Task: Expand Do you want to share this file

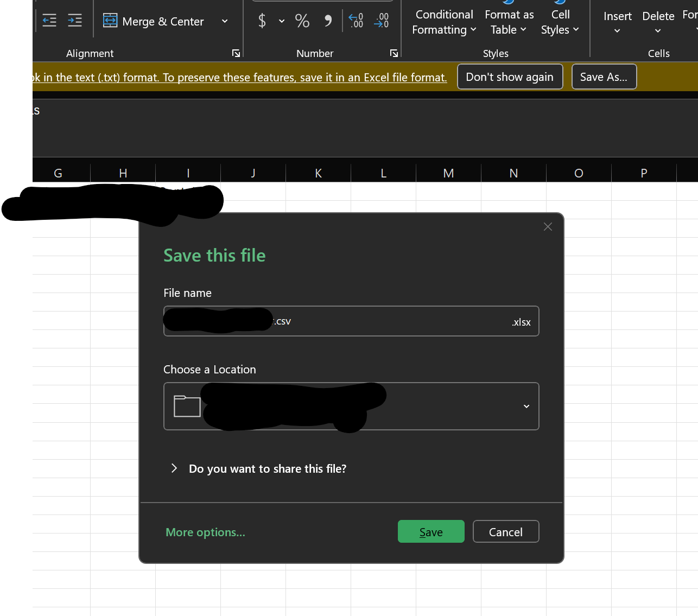Action: 258,468
